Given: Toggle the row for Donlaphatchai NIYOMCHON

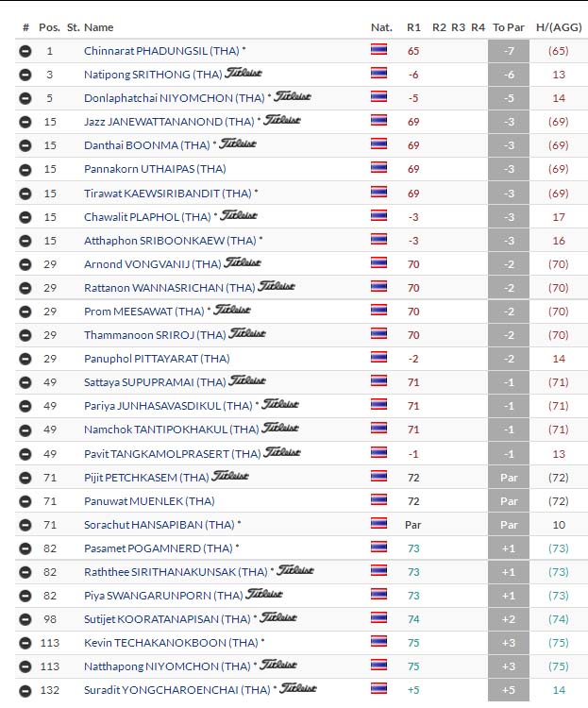Looking at the screenshot, I should [x=25, y=98].
